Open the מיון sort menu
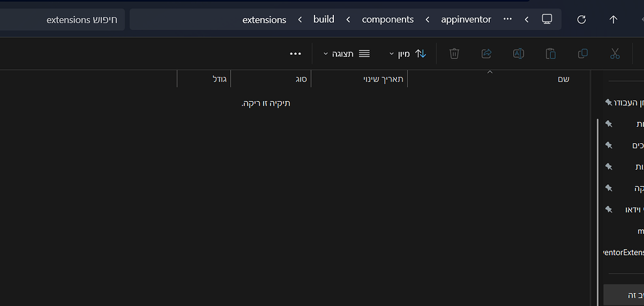The image size is (644, 306). coord(408,54)
